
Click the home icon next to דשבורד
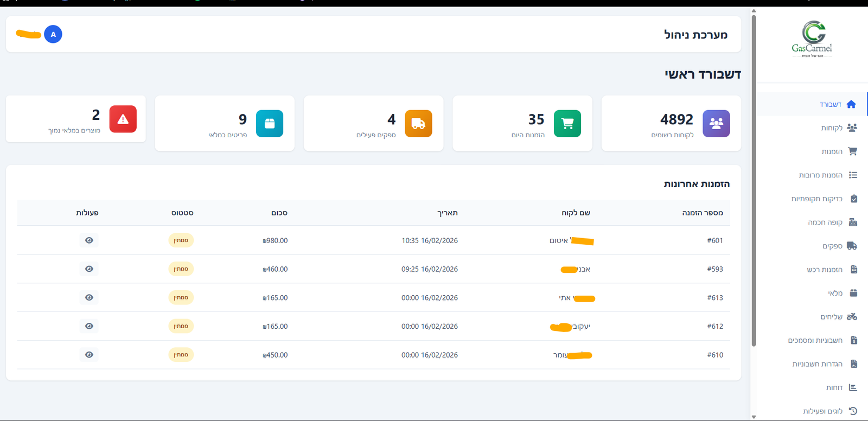click(851, 104)
